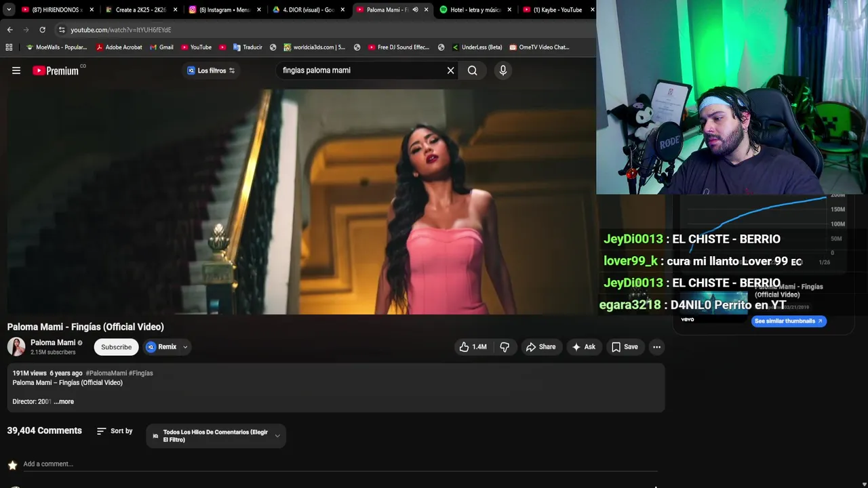Expand description with ...more

point(64,402)
